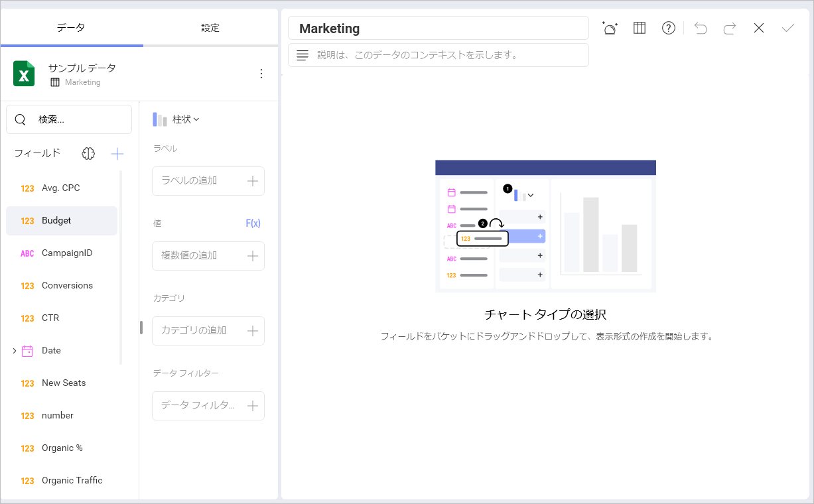Click the description field 説明は、このデータ…
The width and height of the screenshot is (814, 504).
pos(439,55)
